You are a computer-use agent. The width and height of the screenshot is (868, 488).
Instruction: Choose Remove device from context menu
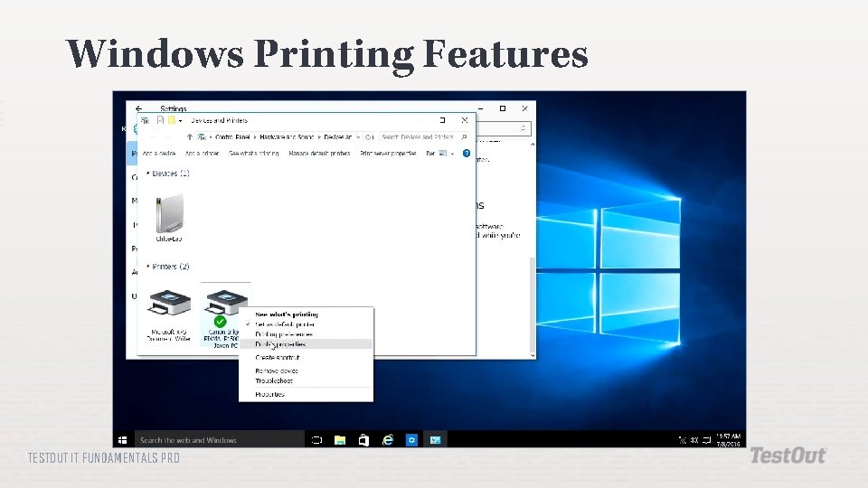(x=307, y=371)
